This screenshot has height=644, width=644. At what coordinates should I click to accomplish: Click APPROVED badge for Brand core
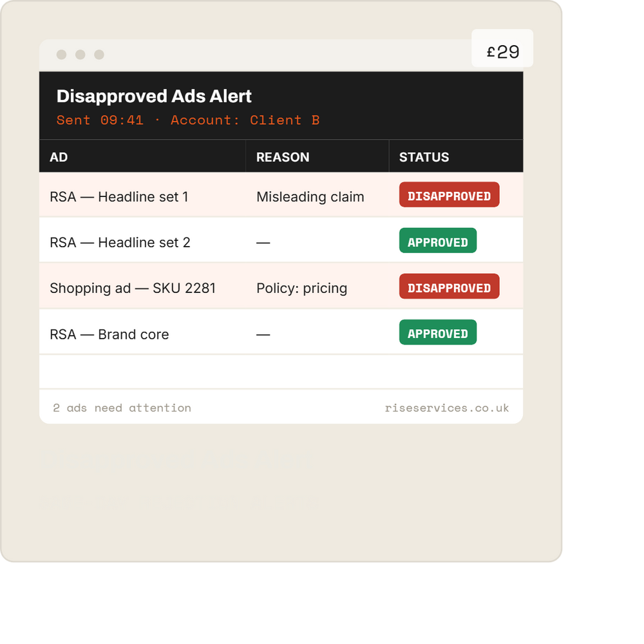point(438,332)
